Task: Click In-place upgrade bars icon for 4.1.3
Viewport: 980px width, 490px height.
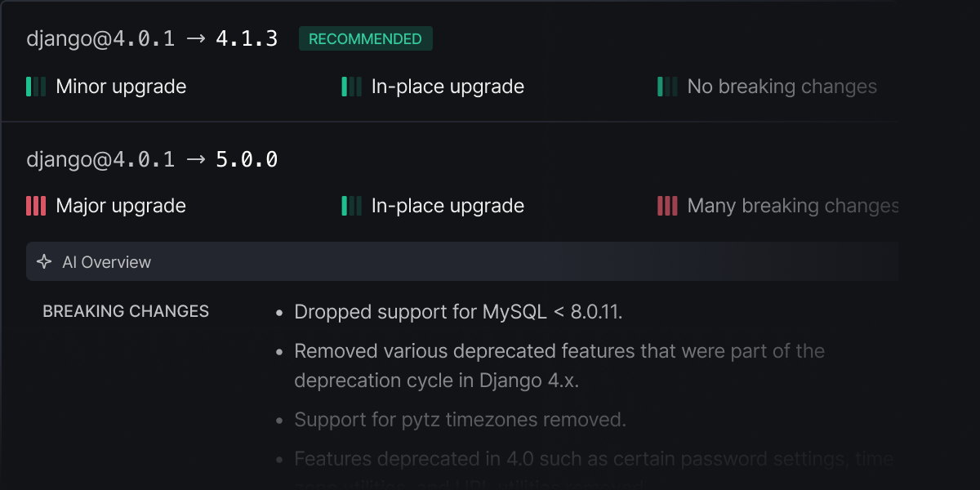Action: (351, 87)
